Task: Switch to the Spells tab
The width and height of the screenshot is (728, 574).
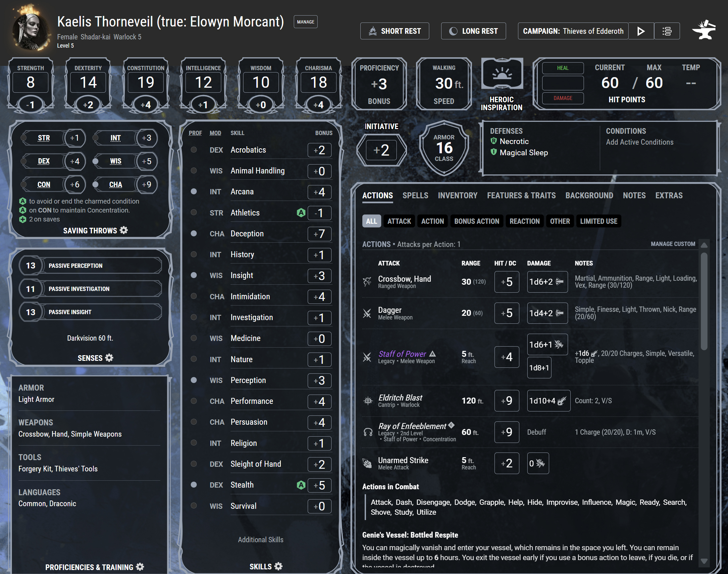Action: click(x=415, y=195)
